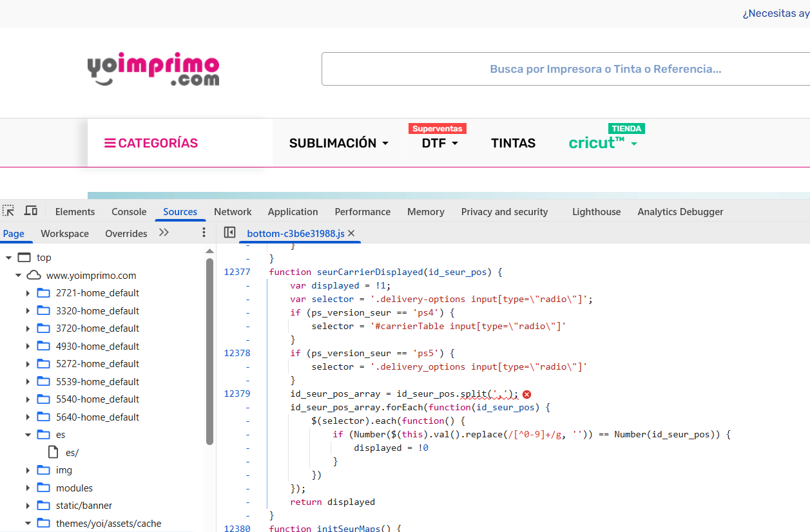Image resolution: width=810 pixels, height=532 pixels.
Task: Close the bottom-c3b6e31988.js file tab
Action: point(351,233)
